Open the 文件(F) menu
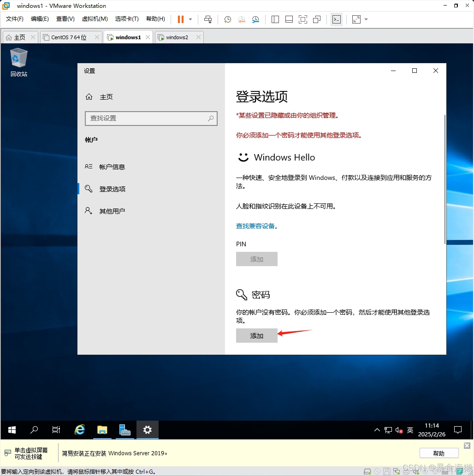Viewport: 474px width, 476px height. pos(15,19)
